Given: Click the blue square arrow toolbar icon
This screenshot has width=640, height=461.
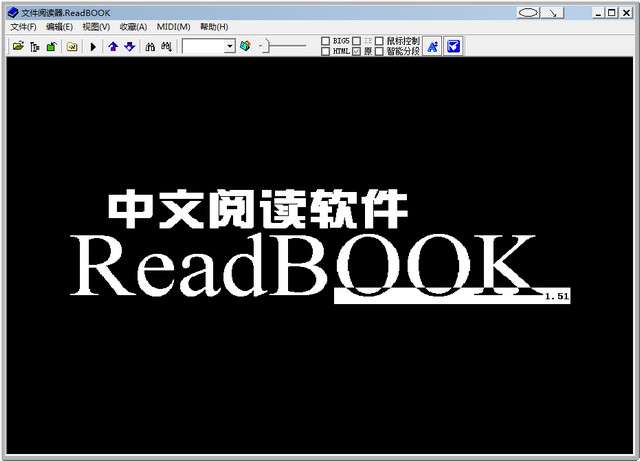Looking at the screenshot, I should click(x=453, y=46).
